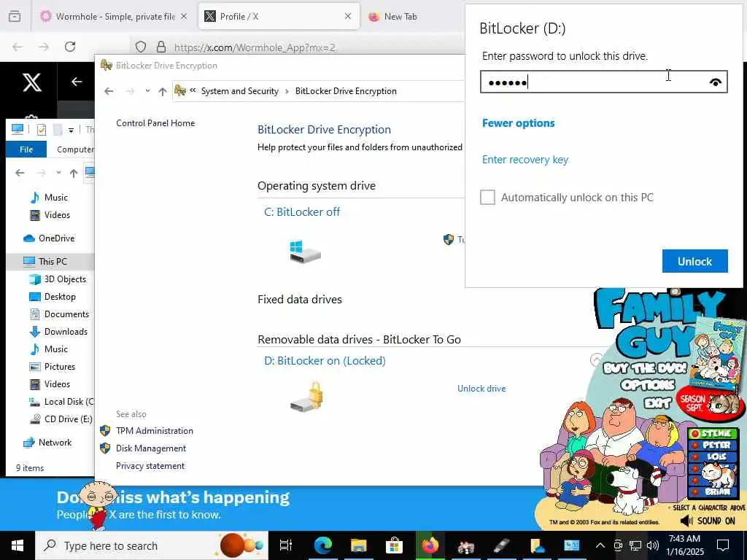Enable Automatically unlock on this PC
This screenshot has width=747, height=560.
click(x=487, y=197)
